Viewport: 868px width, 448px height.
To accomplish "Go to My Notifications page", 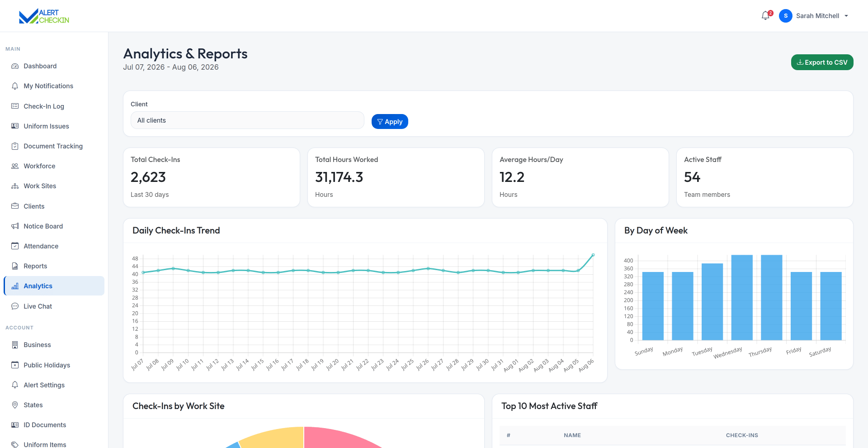I will [x=54, y=86].
